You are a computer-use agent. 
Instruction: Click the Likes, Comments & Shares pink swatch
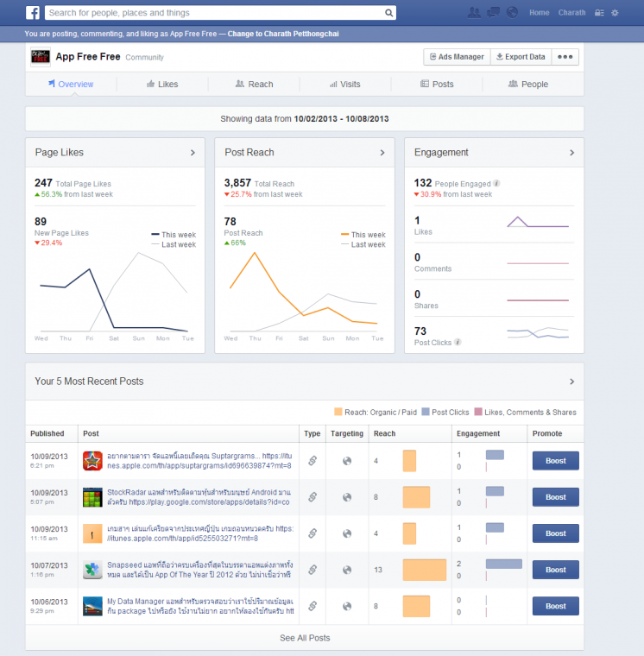pos(478,412)
